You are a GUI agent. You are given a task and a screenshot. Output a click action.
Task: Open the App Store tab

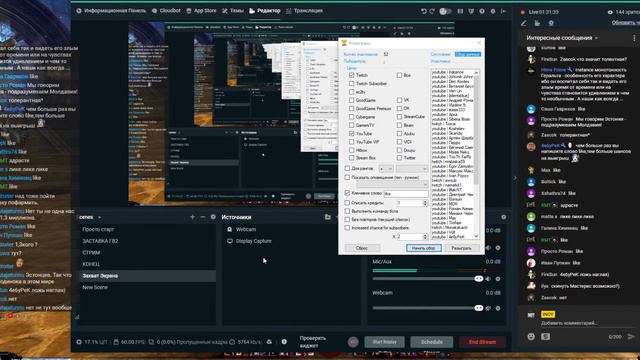coord(201,11)
